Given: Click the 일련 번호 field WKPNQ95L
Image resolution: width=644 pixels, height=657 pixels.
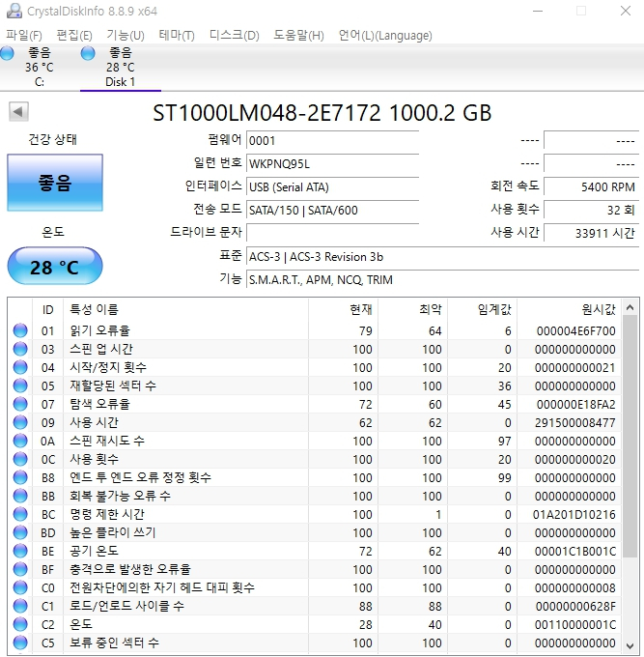Looking at the screenshot, I should (332, 163).
